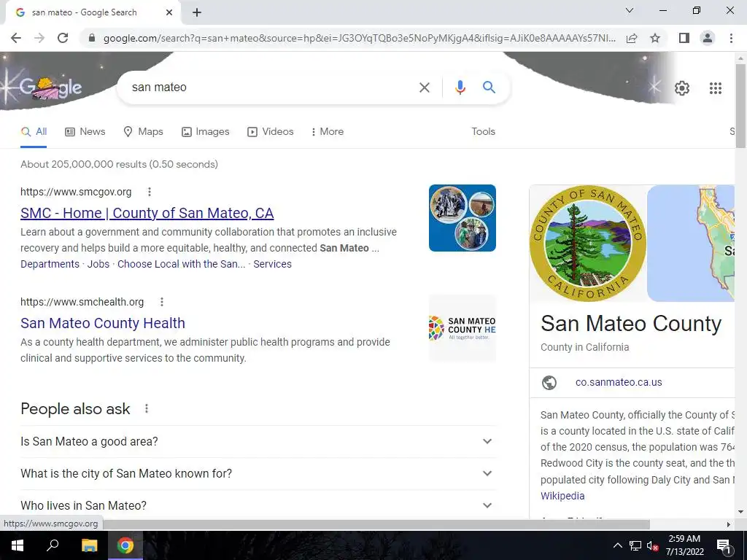Click the horizontal page scrollbar
Viewport: 747px width, 560px height.
coord(376,524)
